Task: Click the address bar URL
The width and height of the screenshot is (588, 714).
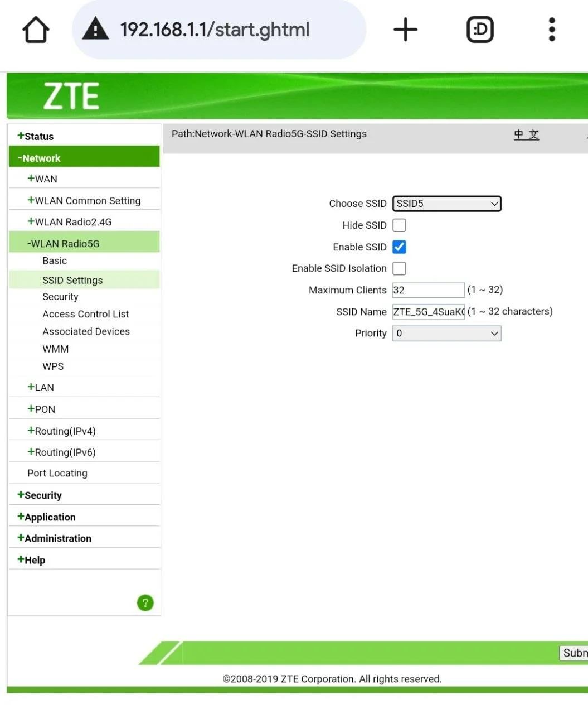Action: [x=215, y=30]
